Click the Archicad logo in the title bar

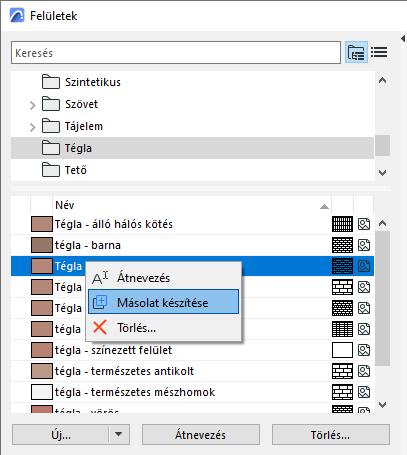coord(17,15)
